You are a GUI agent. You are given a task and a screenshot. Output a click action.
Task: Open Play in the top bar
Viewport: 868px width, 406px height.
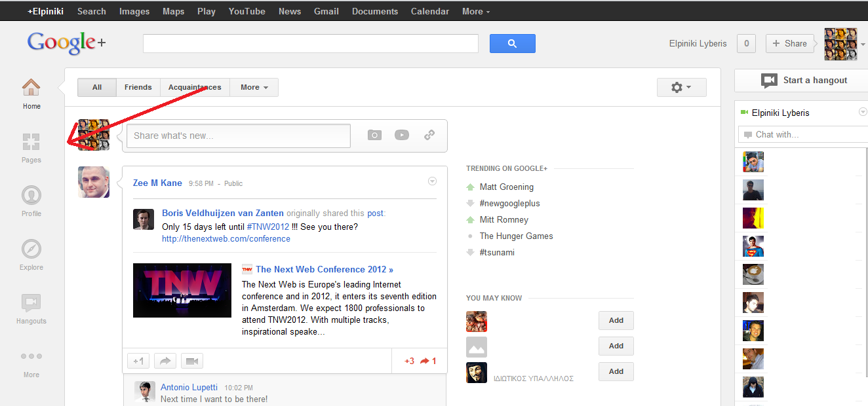pyautogui.click(x=207, y=11)
